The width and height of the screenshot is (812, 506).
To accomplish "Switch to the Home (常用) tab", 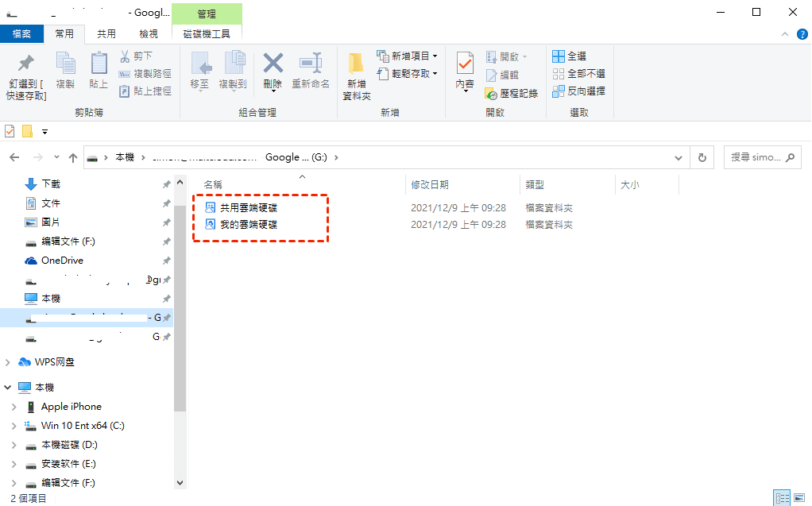I will tap(64, 33).
